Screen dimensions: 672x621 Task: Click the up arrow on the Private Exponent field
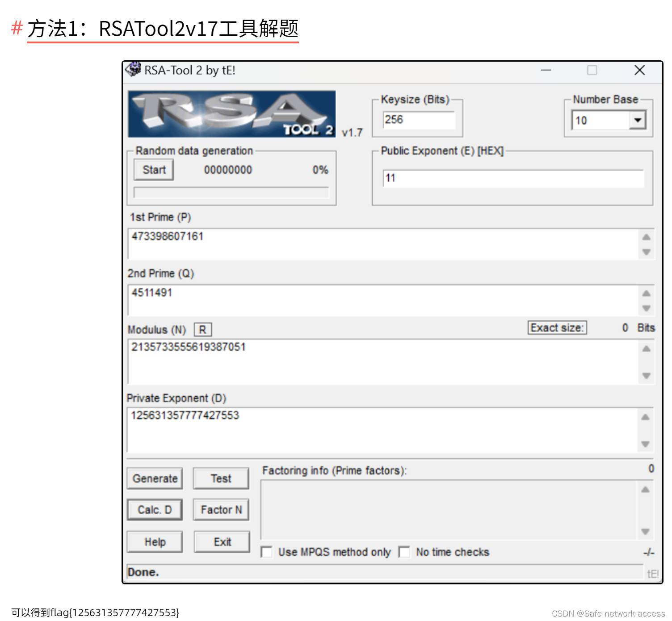pos(646,417)
